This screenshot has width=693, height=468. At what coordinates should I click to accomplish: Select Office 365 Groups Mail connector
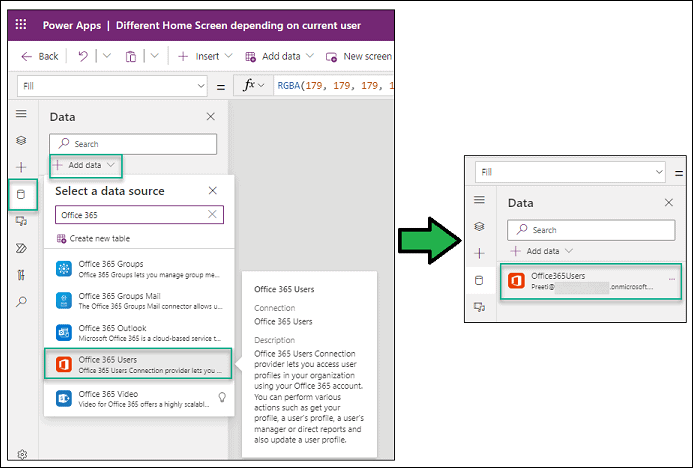[139, 301]
